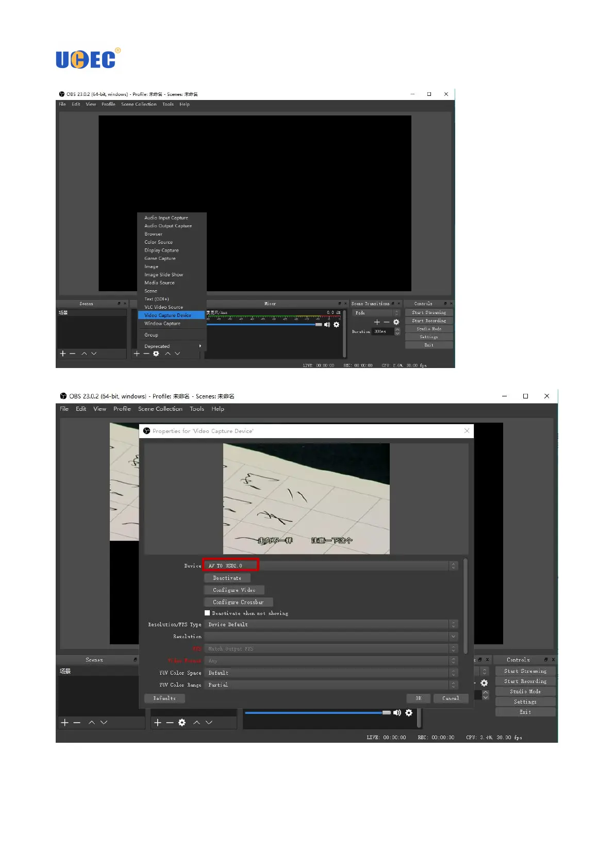Viewport: 614px width, 868px height.
Task: Open Video Format dropdown showing Any
Action: pyautogui.click(x=331, y=661)
